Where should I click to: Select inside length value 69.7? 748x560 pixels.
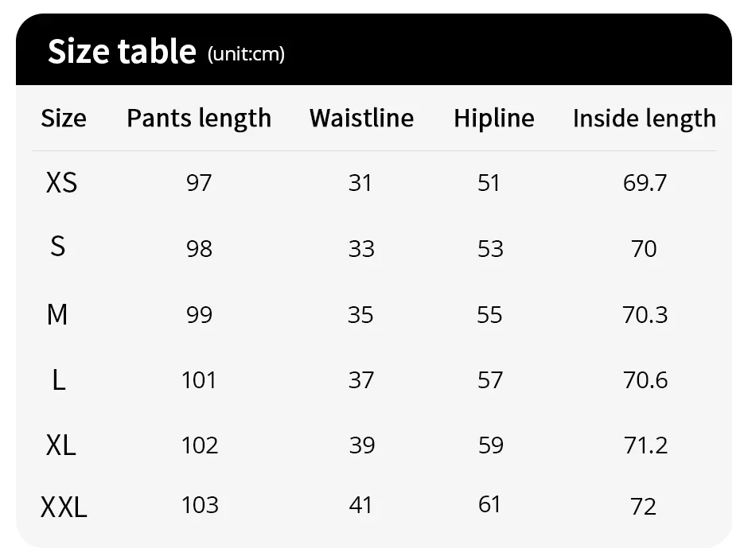pyautogui.click(x=645, y=183)
